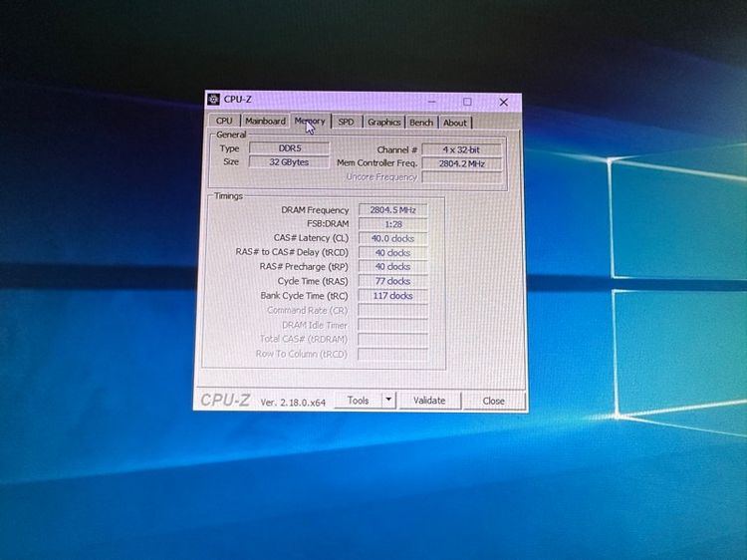Select Cycle Time value 77 clocks
The width and height of the screenshot is (747, 560).
pyautogui.click(x=393, y=281)
